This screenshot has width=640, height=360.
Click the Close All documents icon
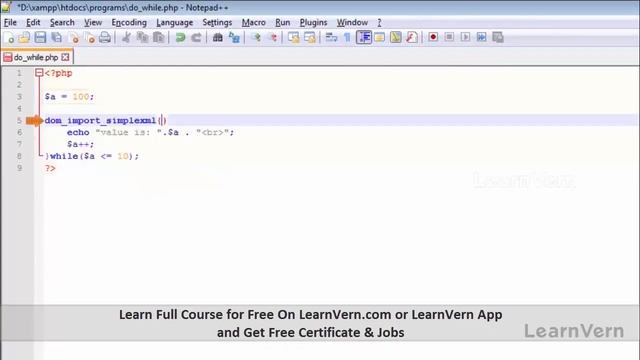[x=89, y=38]
